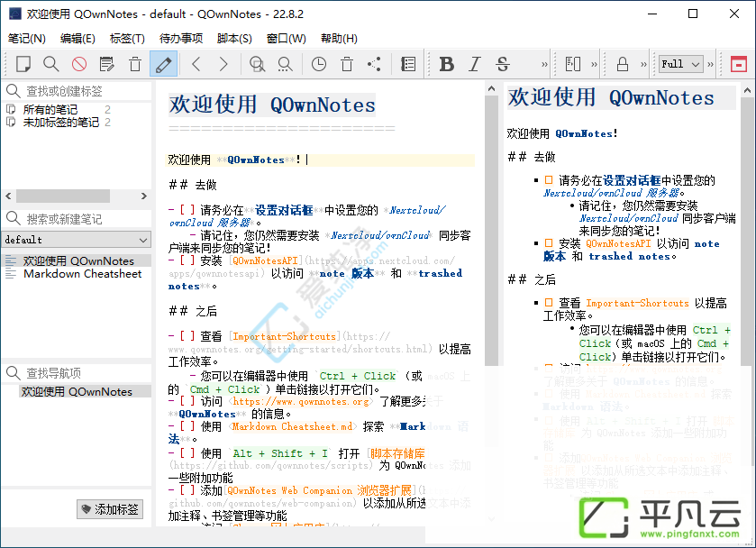Create a new note with toolbar icon
The width and height of the screenshot is (756, 548).
23,64
